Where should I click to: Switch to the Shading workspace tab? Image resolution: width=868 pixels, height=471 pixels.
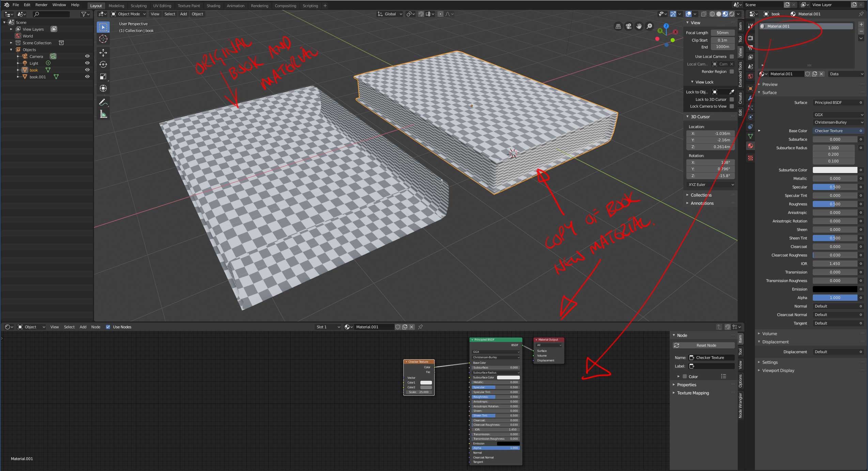click(x=213, y=6)
